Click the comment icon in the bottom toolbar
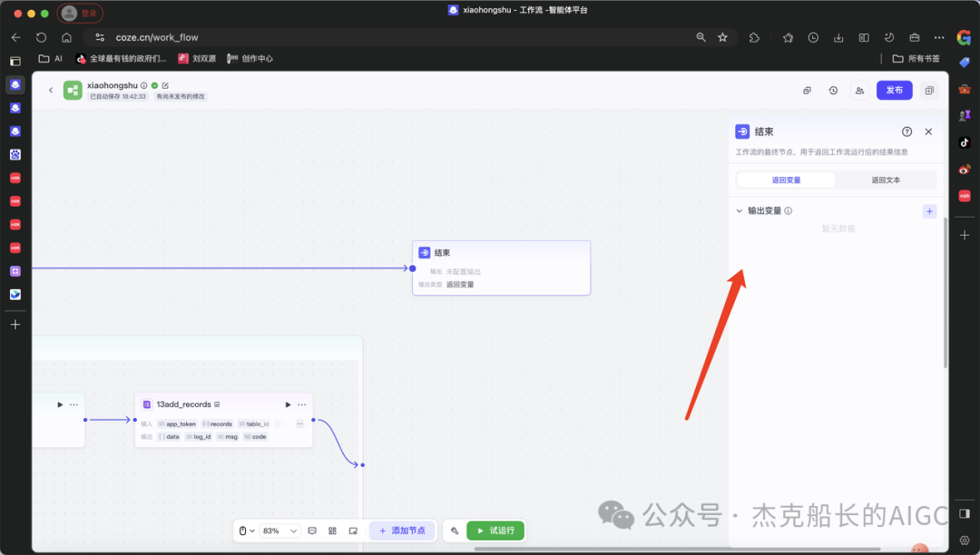980x555 pixels. 312,531
